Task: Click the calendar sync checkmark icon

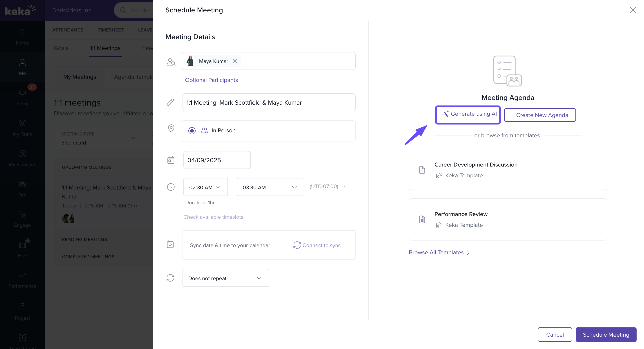Action: point(170,244)
